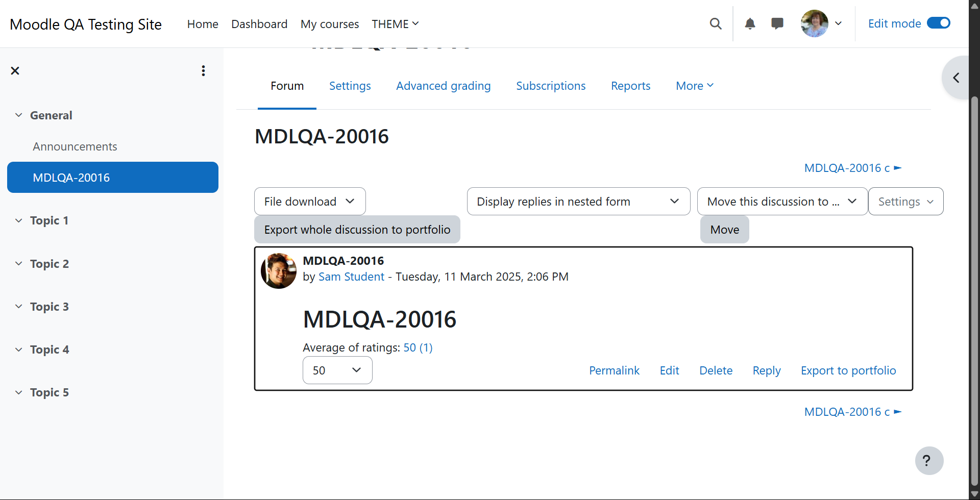The width and height of the screenshot is (980, 500).
Task: Open the discussion Settings dropdown
Action: coord(905,202)
